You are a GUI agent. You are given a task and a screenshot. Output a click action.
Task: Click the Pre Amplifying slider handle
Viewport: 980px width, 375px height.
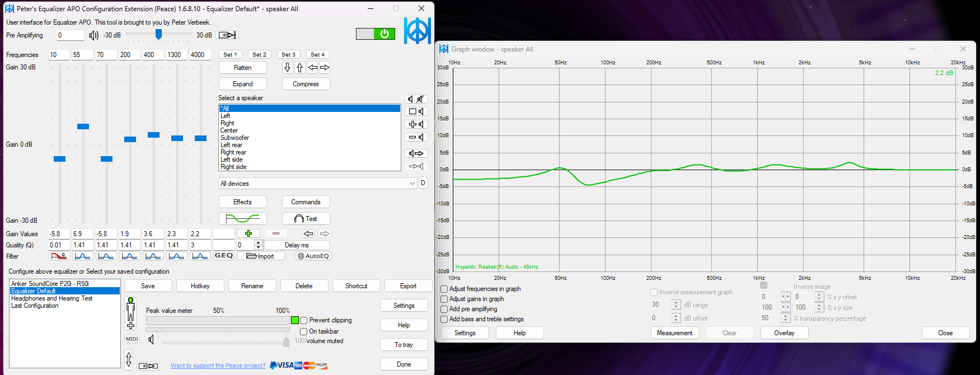tap(158, 35)
